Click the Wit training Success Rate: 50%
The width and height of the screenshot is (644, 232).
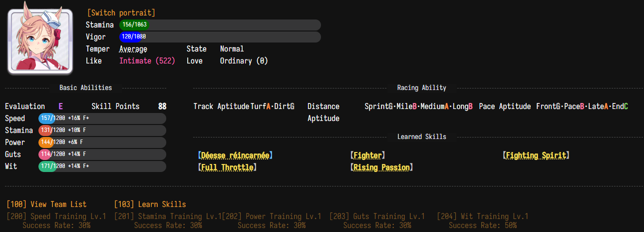[483, 225]
